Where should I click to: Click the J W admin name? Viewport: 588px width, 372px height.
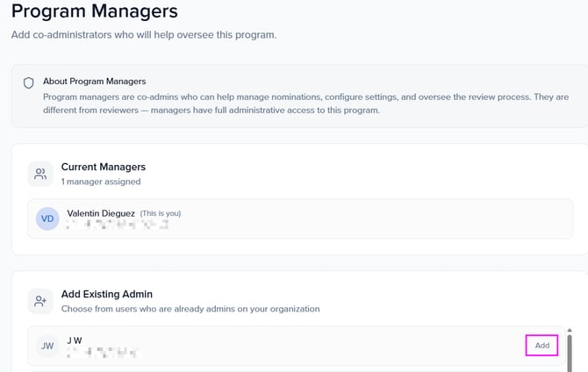click(x=76, y=340)
